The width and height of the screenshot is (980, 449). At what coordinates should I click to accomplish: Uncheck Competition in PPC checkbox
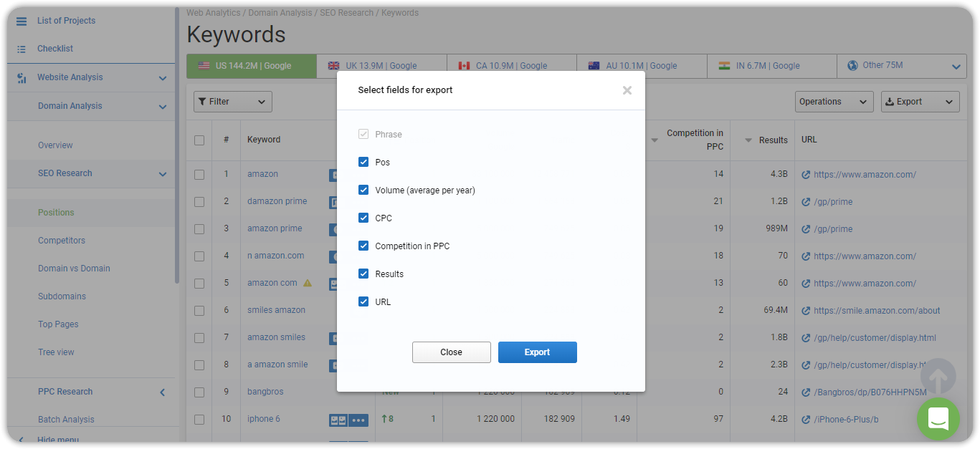click(363, 246)
